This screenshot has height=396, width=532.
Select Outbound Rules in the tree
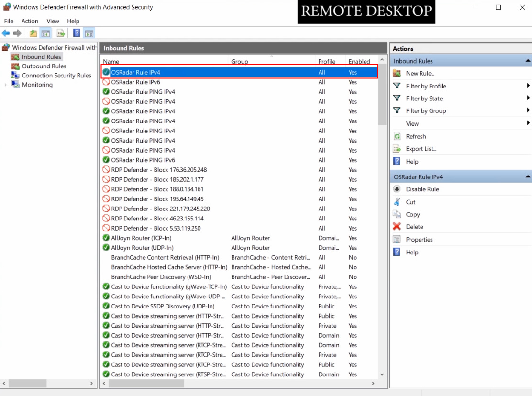pos(44,66)
